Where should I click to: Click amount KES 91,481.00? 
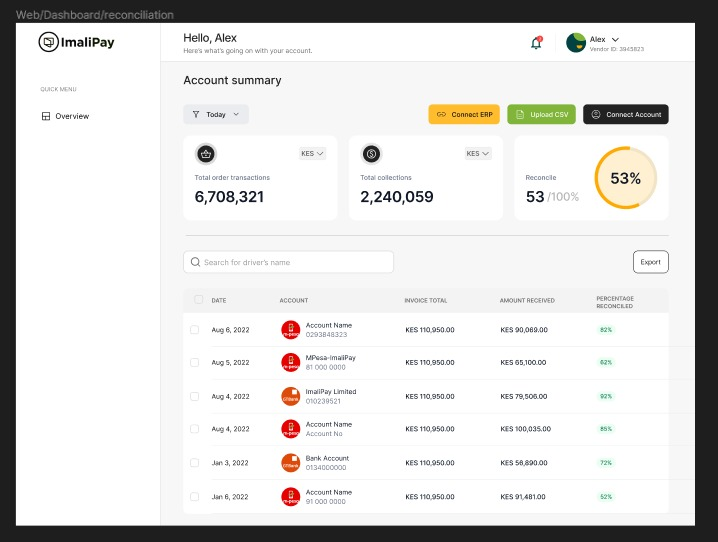pos(523,497)
